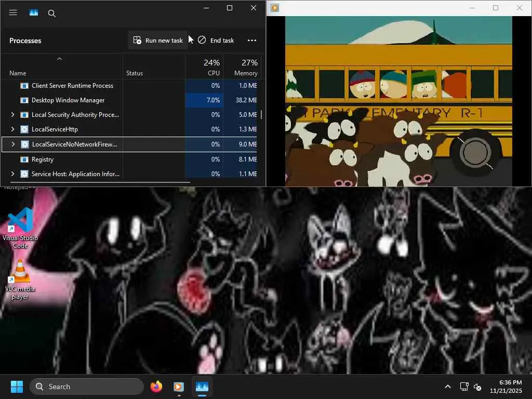
Task: Open Task Manager hamburger navigation menu
Action: coord(13,13)
